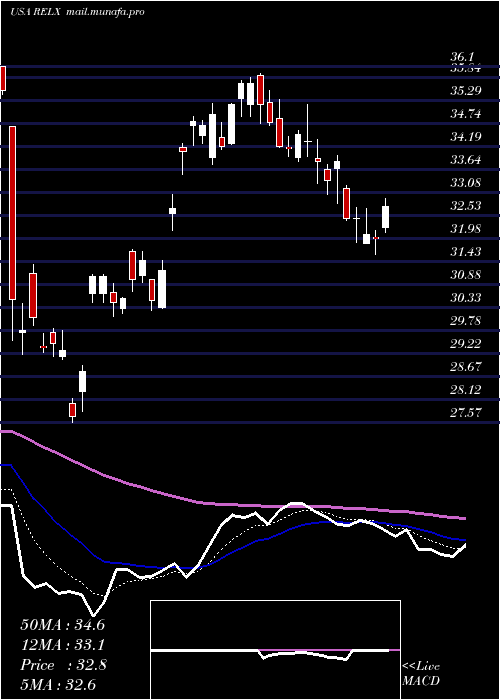Click the '5MA : 32.6' readout
The width and height of the screenshot is (500, 700).
point(59,685)
